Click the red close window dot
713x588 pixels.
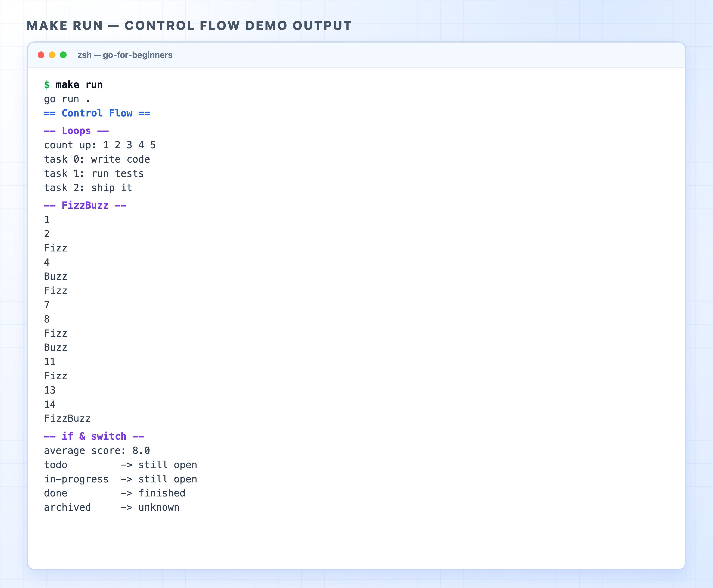[41, 55]
